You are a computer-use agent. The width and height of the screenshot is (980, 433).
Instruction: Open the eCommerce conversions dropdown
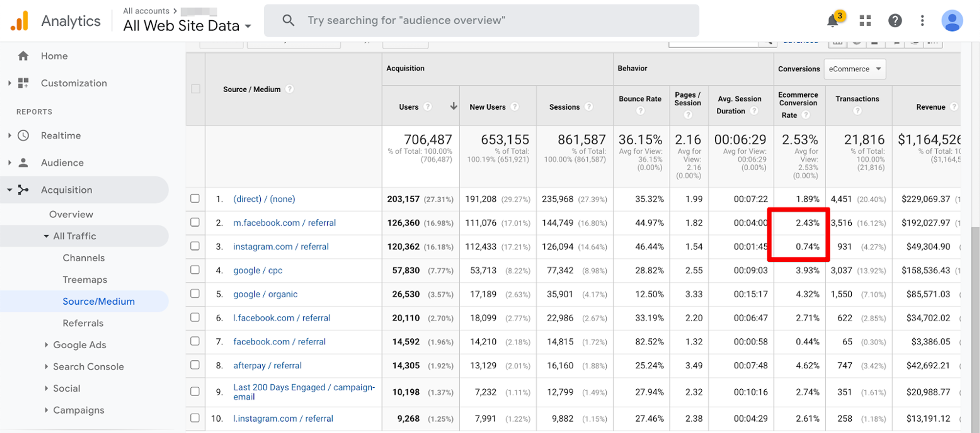click(854, 69)
